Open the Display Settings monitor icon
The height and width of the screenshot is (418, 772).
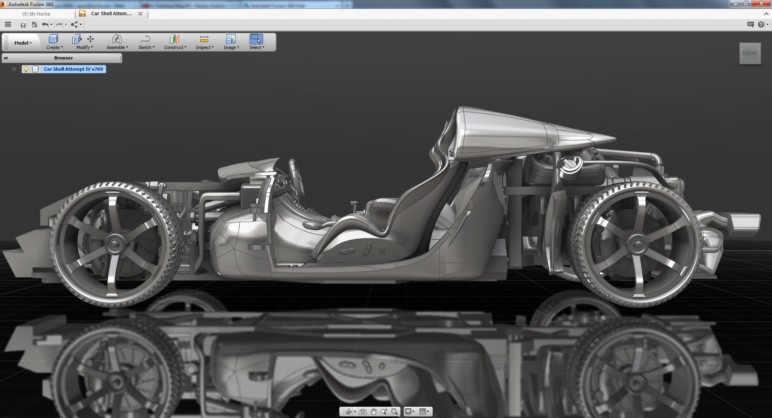408,412
